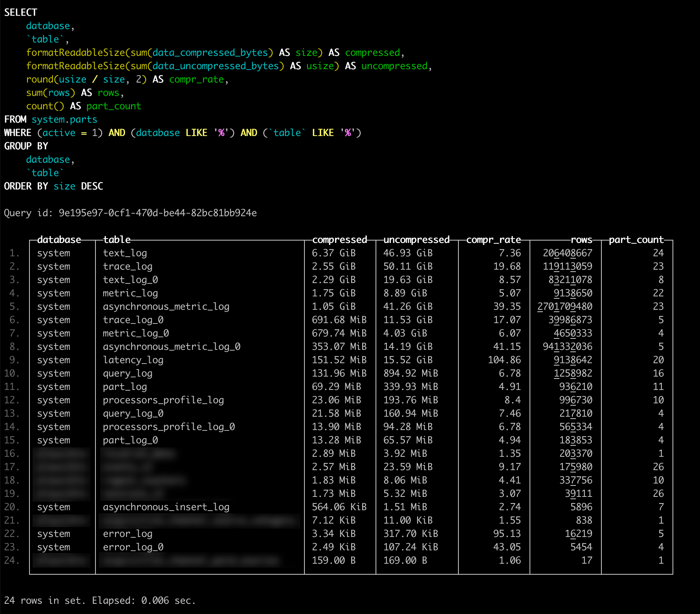Click the 'SELECT' keyword at the top
The image size is (700, 614).
[20, 13]
